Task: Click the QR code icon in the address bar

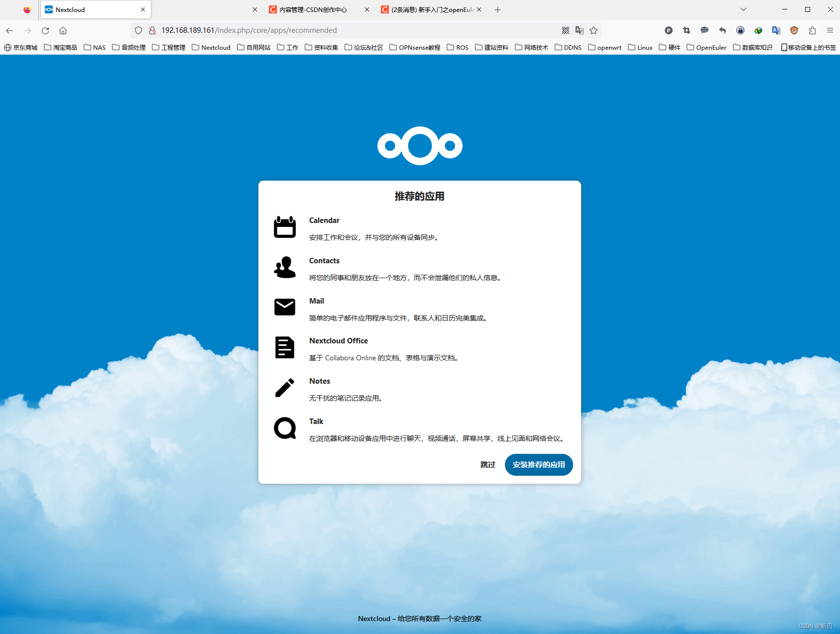Action: click(565, 30)
